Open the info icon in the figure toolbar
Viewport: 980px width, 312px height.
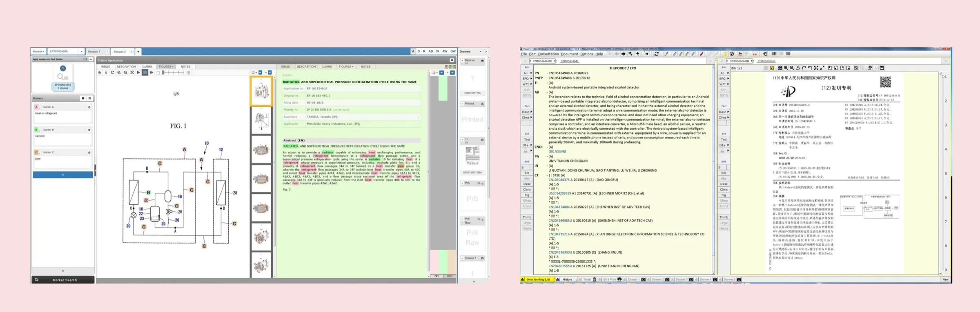[106, 73]
